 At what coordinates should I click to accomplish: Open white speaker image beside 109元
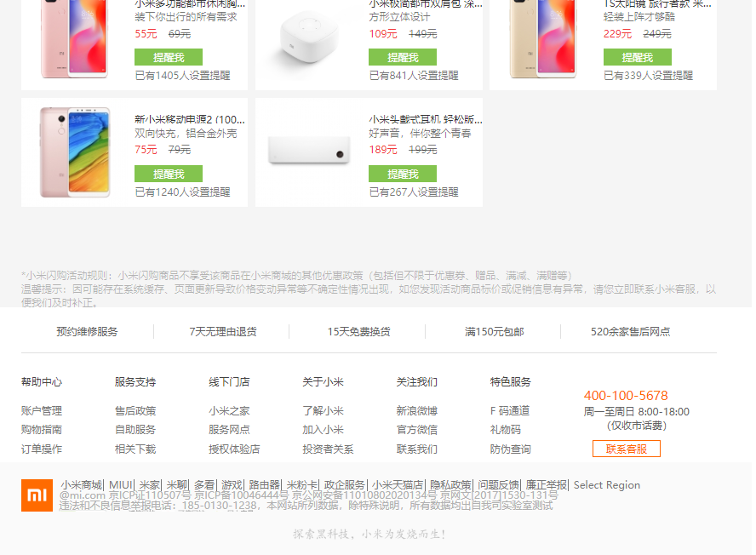click(309, 37)
